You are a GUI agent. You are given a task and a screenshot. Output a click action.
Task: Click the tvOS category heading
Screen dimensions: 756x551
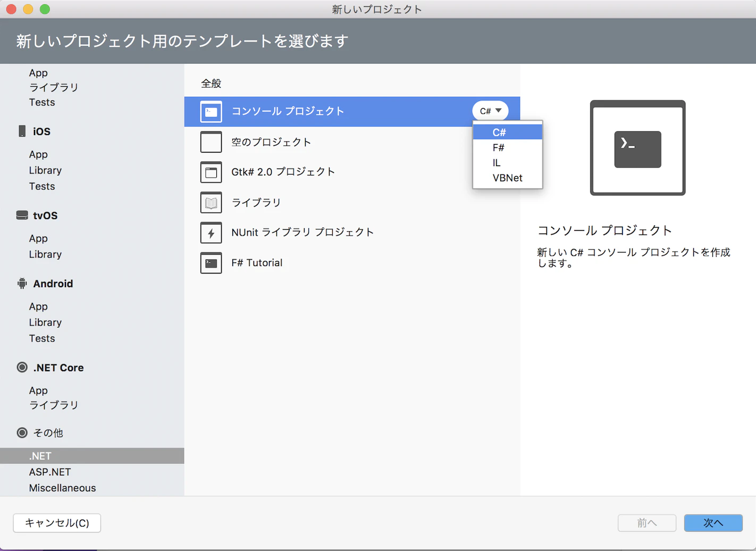(x=45, y=215)
